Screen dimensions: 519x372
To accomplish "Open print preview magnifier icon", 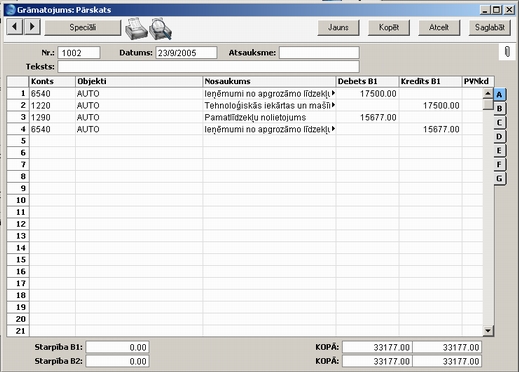I will tap(161, 29).
